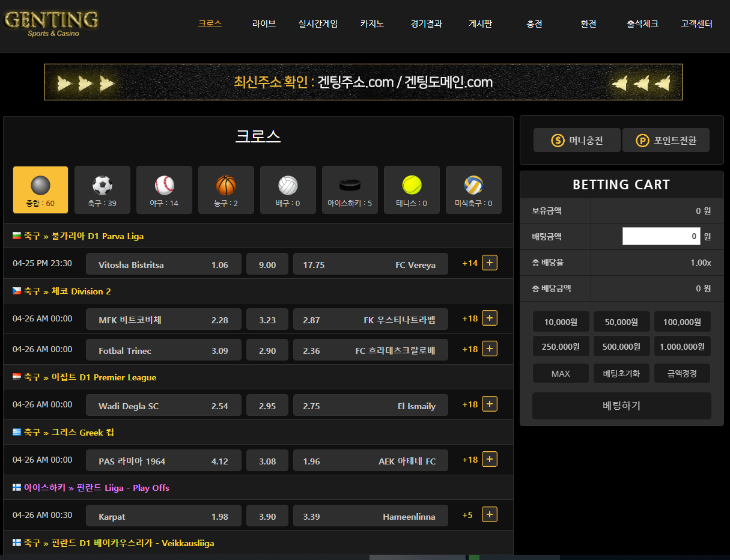Select the 2.90 draw odds
730x560 pixels.
(267, 350)
